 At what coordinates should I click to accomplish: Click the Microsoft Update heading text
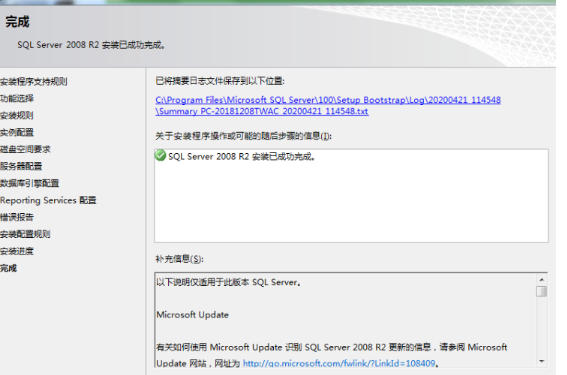coord(192,315)
